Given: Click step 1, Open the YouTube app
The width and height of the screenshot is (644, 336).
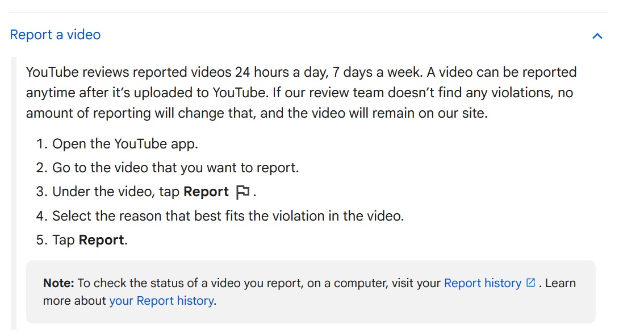Looking at the screenshot, I should click(125, 143).
